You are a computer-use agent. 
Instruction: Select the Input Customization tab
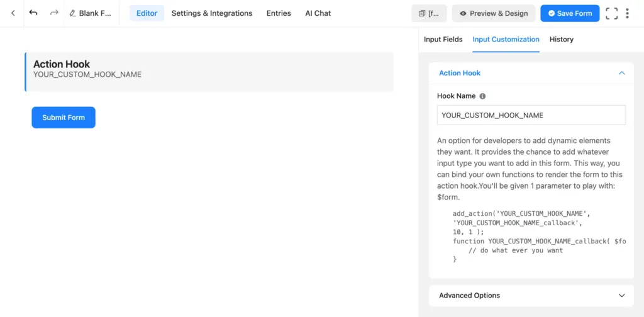coord(506,40)
